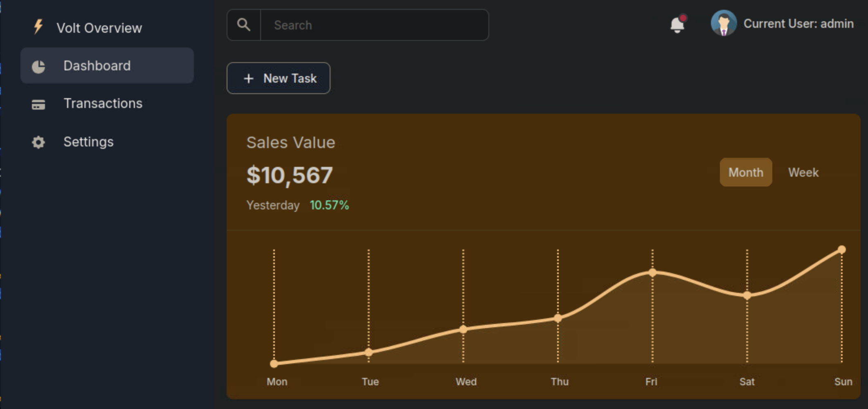Go to Transactions in the sidebar
The width and height of the screenshot is (868, 409).
tap(103, 103)
